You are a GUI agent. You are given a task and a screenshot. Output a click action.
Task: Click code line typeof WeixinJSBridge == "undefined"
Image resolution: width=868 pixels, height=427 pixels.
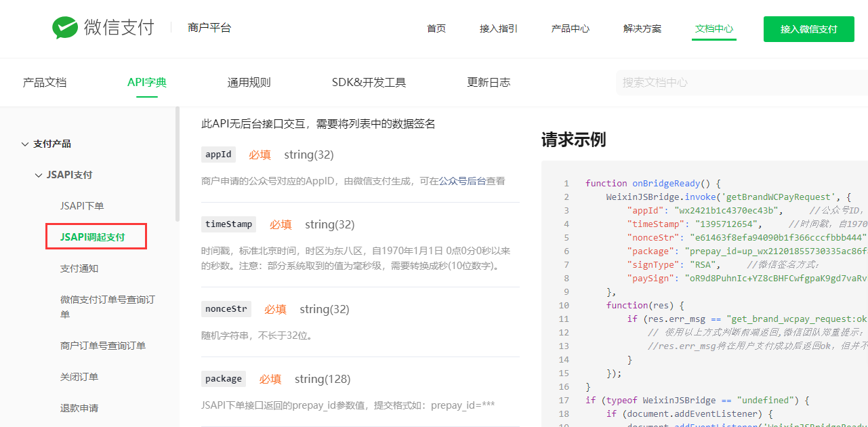click(x=698, y=400)
